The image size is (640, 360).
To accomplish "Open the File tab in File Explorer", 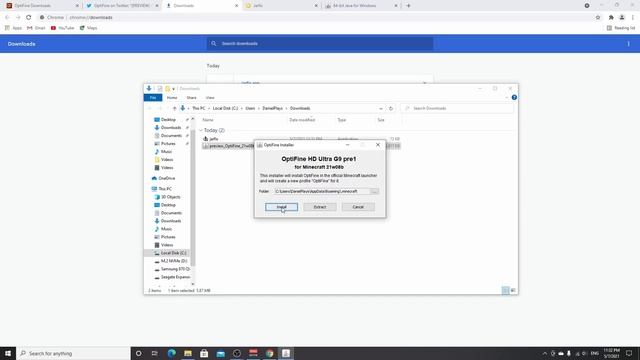I will [153, 98].
